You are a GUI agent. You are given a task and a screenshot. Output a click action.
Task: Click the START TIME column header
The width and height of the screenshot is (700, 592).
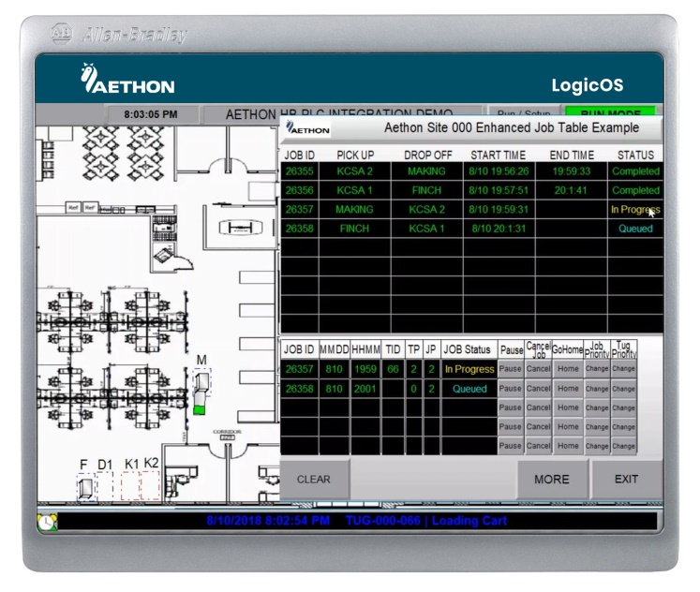point(499,155)
